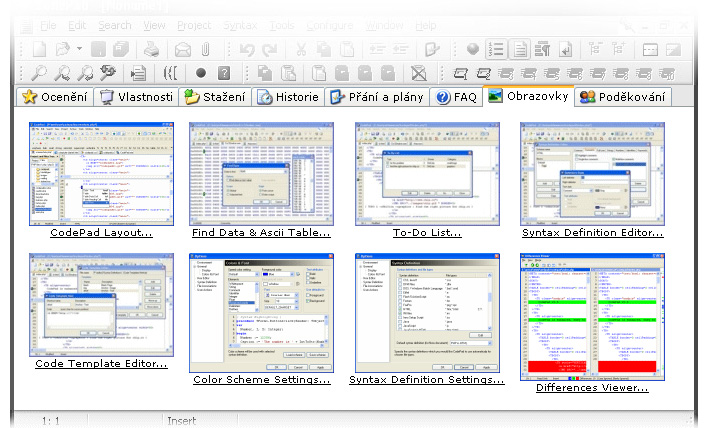Go to the FAQ tab
The height and width of the screenshot is (428, 708).
tap(456, 97)
